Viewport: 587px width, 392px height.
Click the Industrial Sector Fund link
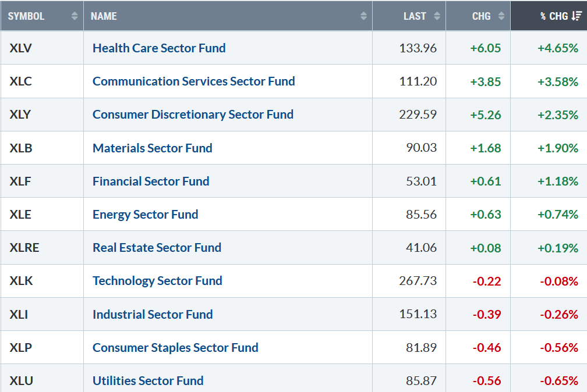tap(153, 315)
